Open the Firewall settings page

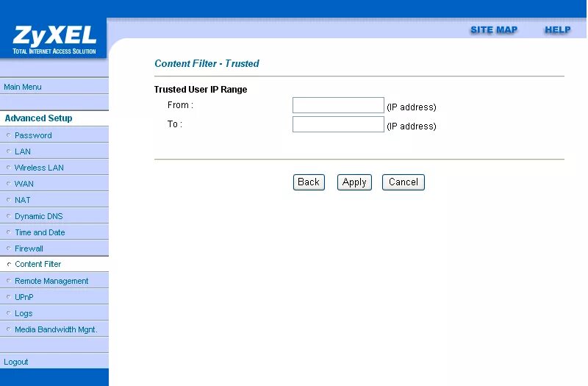pyautogui.click(x=29, y=249)
